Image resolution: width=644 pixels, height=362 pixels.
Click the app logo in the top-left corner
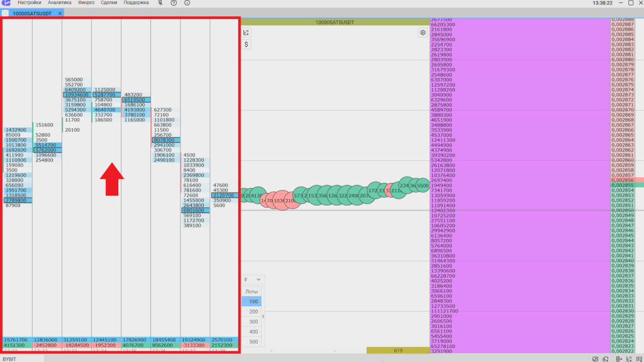[x=6, y=3]
